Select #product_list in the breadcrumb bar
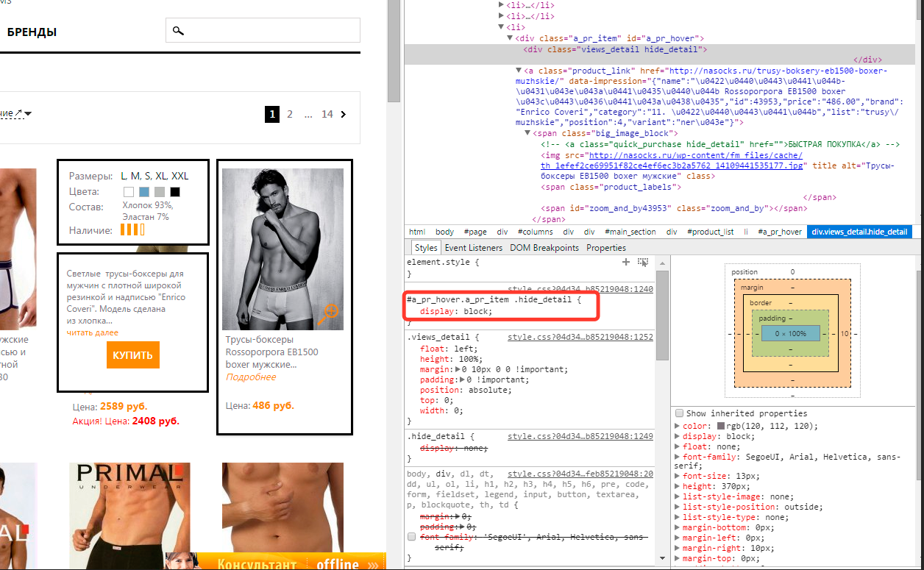Viewport: 924px width, 570px height. 710,232
